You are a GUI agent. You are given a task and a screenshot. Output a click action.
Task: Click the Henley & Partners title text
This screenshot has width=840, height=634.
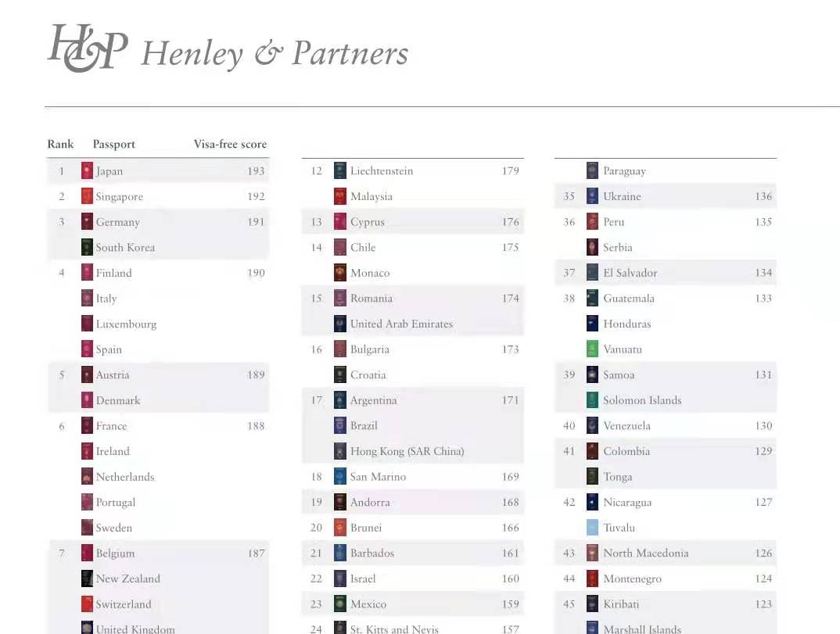(275, 54)
